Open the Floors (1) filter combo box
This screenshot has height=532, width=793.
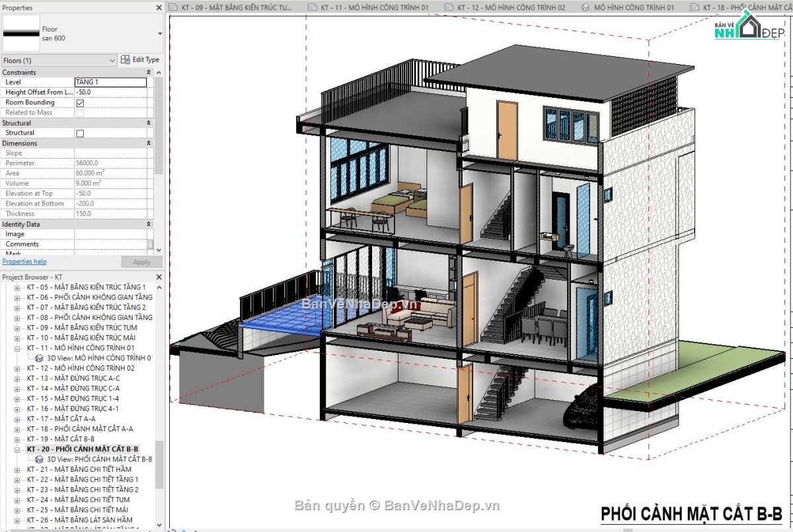coord(59,60)
